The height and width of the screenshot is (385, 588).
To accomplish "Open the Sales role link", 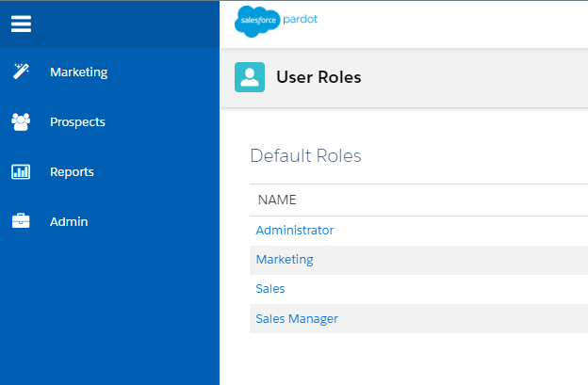I will coord(269,288).
